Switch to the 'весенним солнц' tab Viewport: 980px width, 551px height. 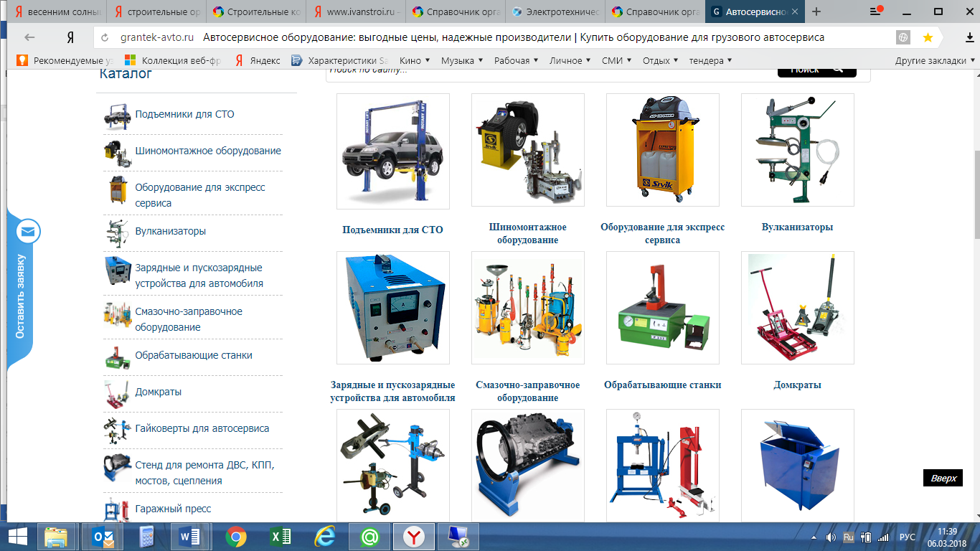(55, 11)
